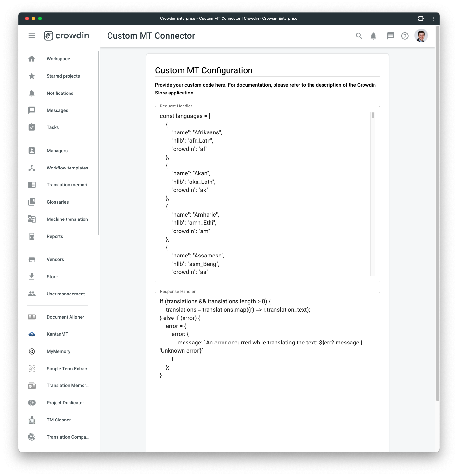The width and height of the screenshot is (458, 476).
Task: Click the Translation Memor… app icon
Action: pyautogui.click(x=32, y=385)
